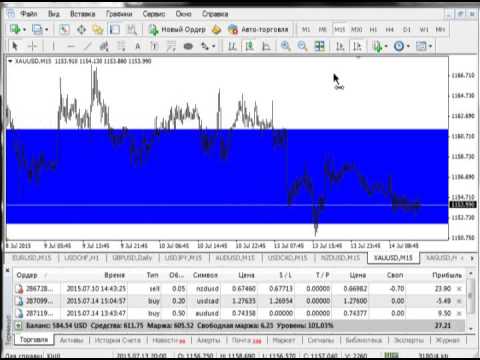This screenshot has width=480, height=360.
Task: Select the text 'A' drawing tool
Action: tap(138, 46)
